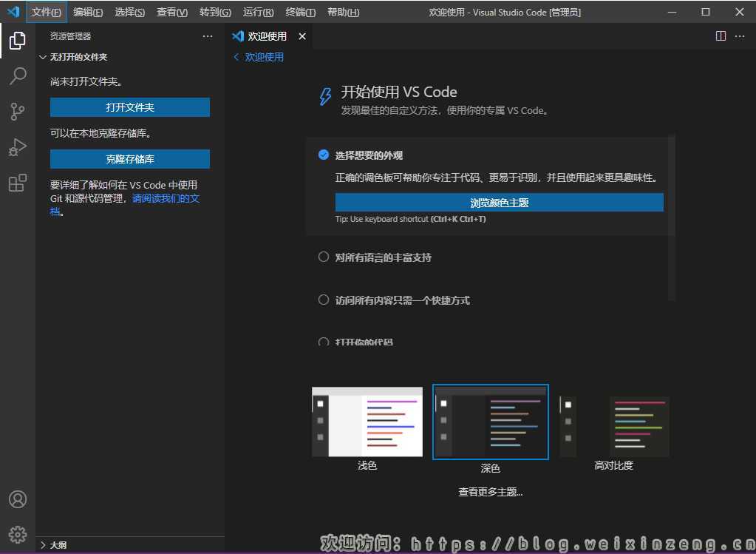Click the 选择想要的外观 step title

pyautogui.click(x=369, y=155)
